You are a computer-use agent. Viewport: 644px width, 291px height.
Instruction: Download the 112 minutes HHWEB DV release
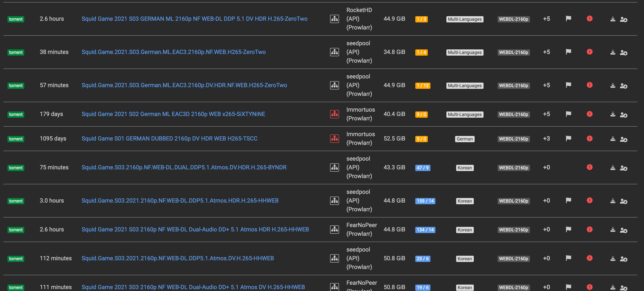612,258
